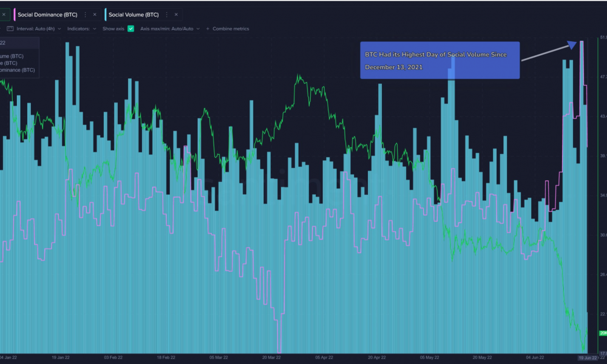Click the '20 Apr 22' axis date

coord(377,357)
